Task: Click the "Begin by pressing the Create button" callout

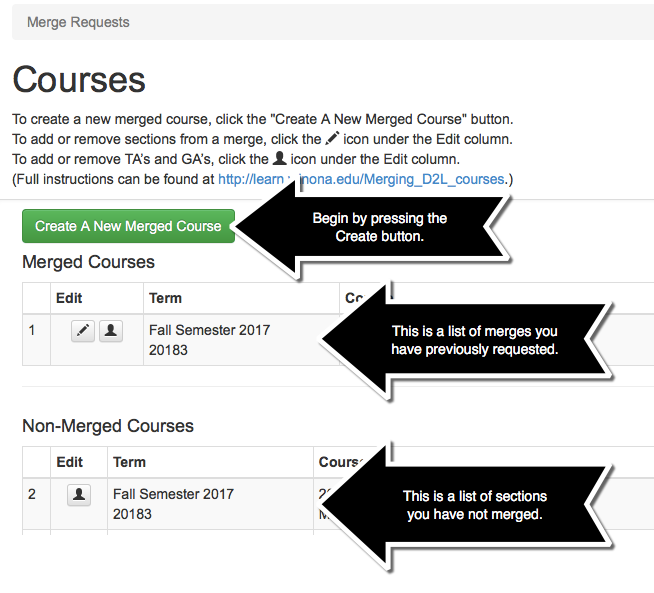Action: [x=380, y=226]
